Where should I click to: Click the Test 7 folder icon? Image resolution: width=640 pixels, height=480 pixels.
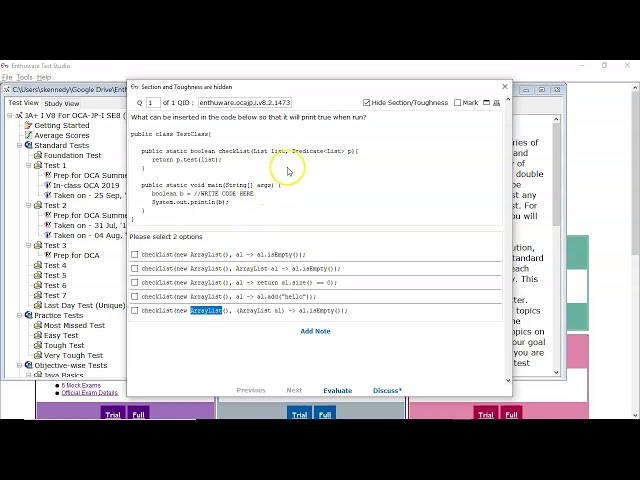pos(38,295)
